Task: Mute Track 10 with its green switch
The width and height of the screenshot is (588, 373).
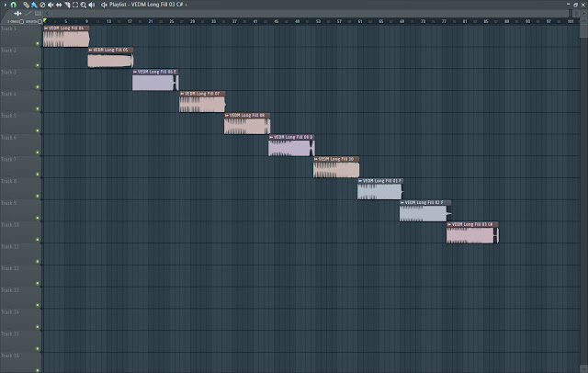Action: click(38, 240)
